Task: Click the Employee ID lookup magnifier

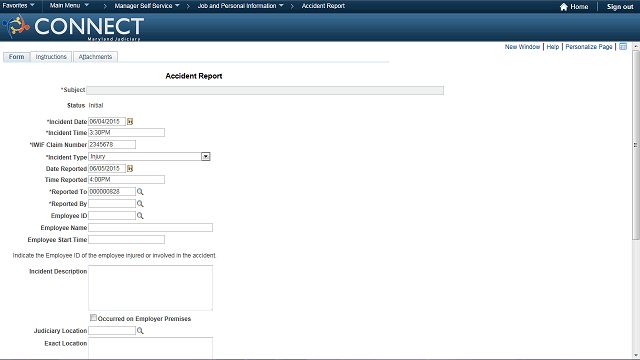Action: tap(140, 216)
